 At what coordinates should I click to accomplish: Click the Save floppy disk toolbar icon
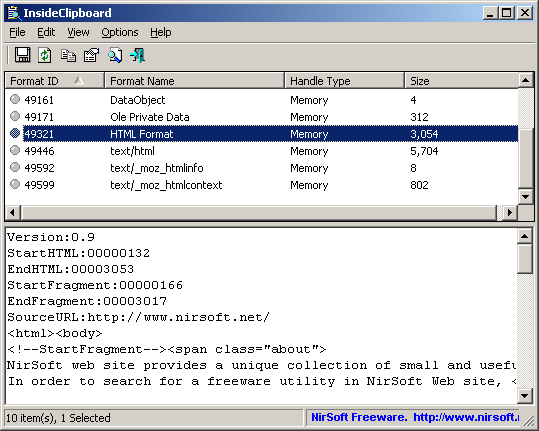(x=22, y=55)
